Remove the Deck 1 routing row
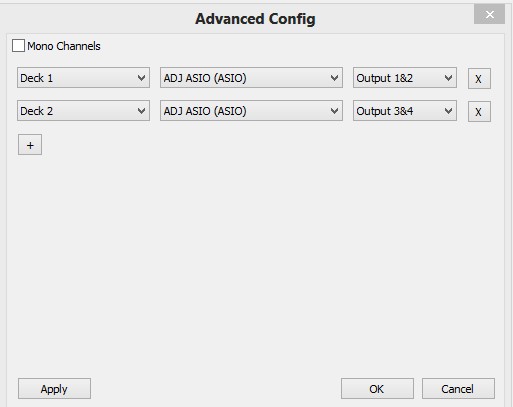The height and width of the screenshot is (407, 513). click(x=479, y=79)
